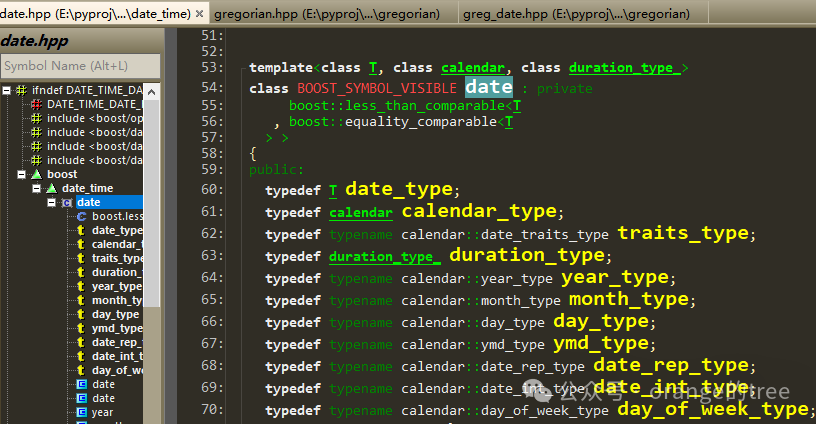Switch to the gregorian.hpp tab
Viewport: 816px width, 424px height.
pos(327,14)
